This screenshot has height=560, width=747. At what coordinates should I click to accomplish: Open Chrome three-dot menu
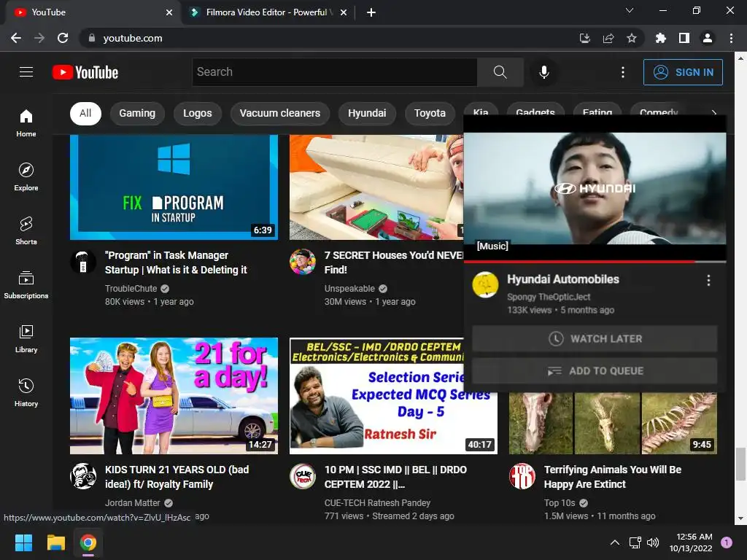[731, 38]
